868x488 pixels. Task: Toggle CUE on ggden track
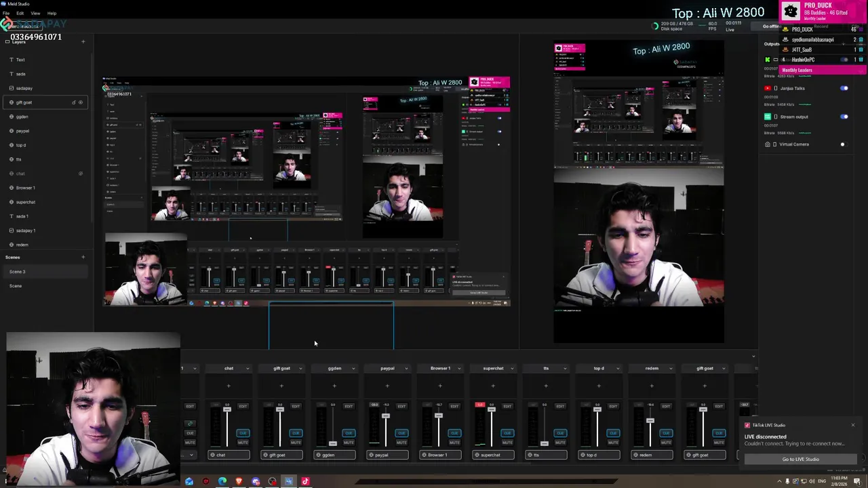(349, 433)
